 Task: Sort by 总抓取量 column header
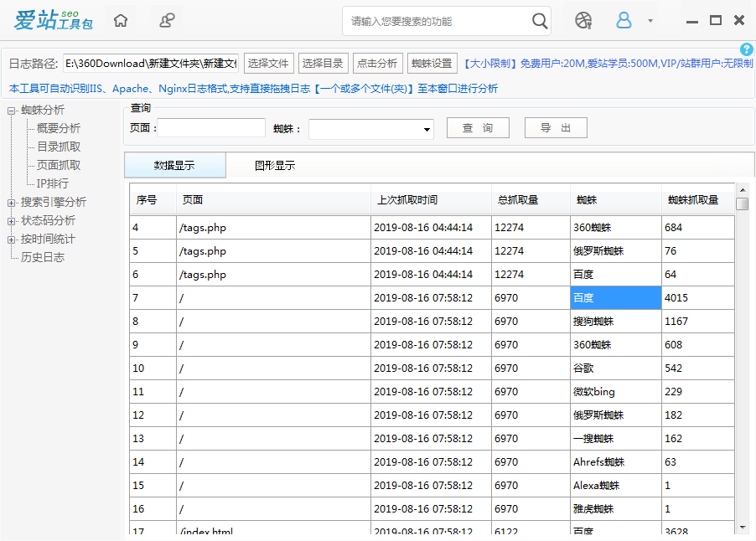point(531,199)
